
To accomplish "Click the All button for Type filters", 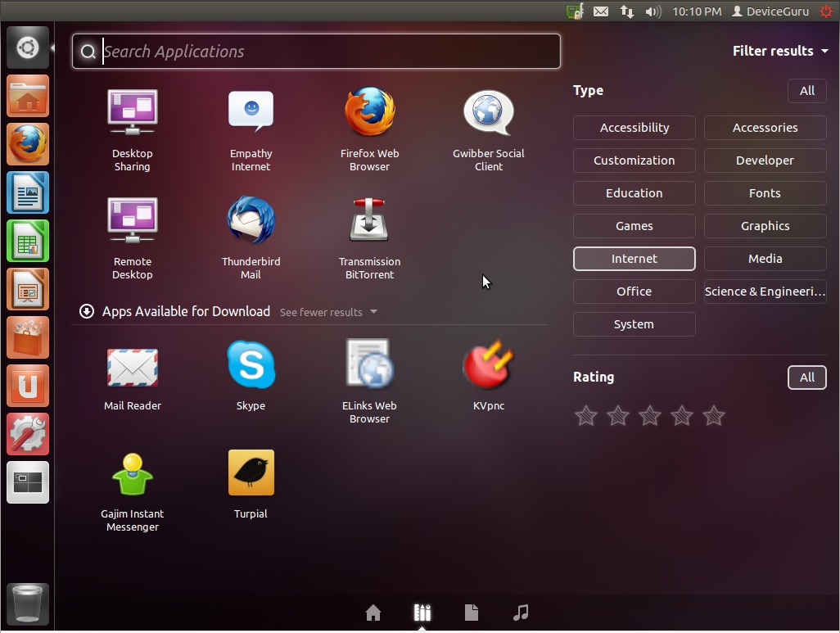I will point(806,91).
